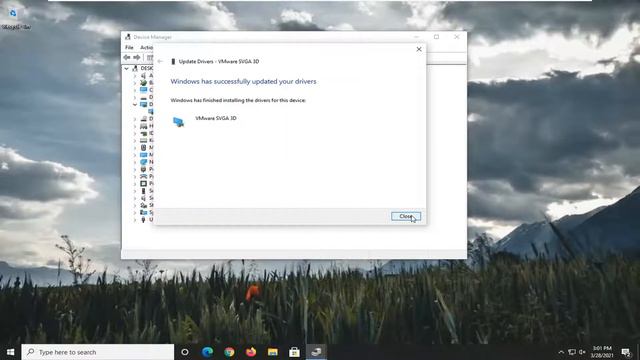Open Cortana from the taskbar circle
The height and width of the screenshot is (360, 640).
tap(185, 352)
